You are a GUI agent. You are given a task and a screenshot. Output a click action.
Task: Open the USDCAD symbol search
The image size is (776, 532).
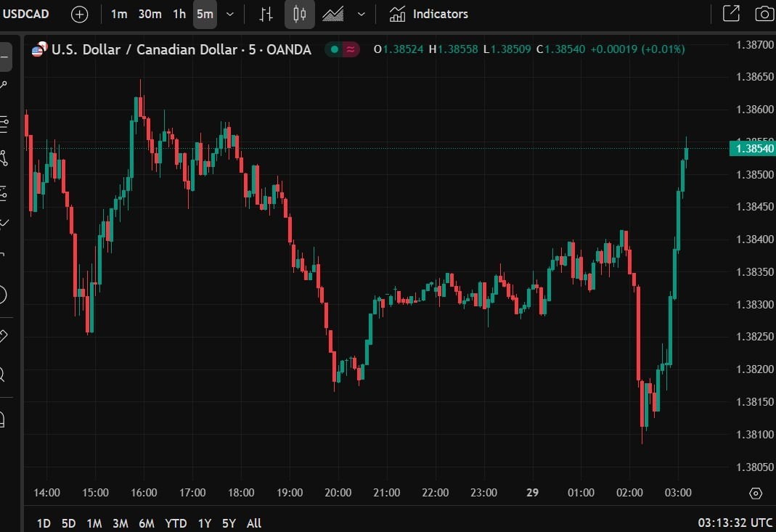coord(25,14)
